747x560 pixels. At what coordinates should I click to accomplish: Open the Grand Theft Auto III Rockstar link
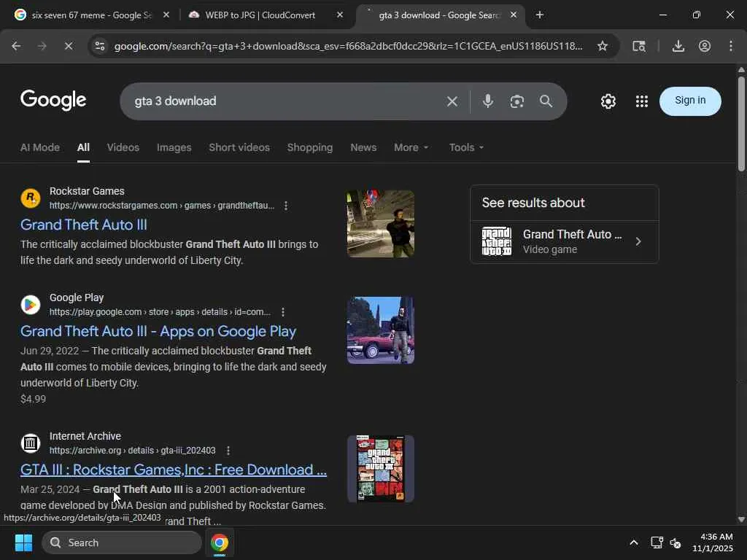click(x=84, y=225)
